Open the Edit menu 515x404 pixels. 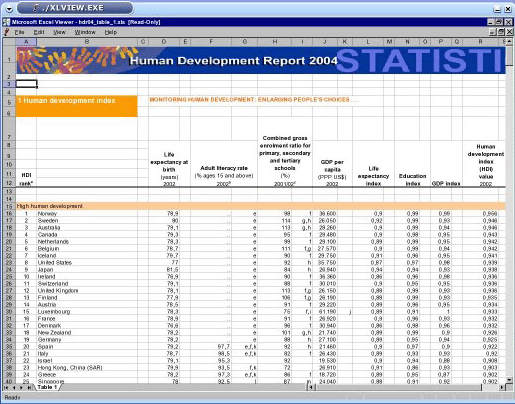(39, 32)
